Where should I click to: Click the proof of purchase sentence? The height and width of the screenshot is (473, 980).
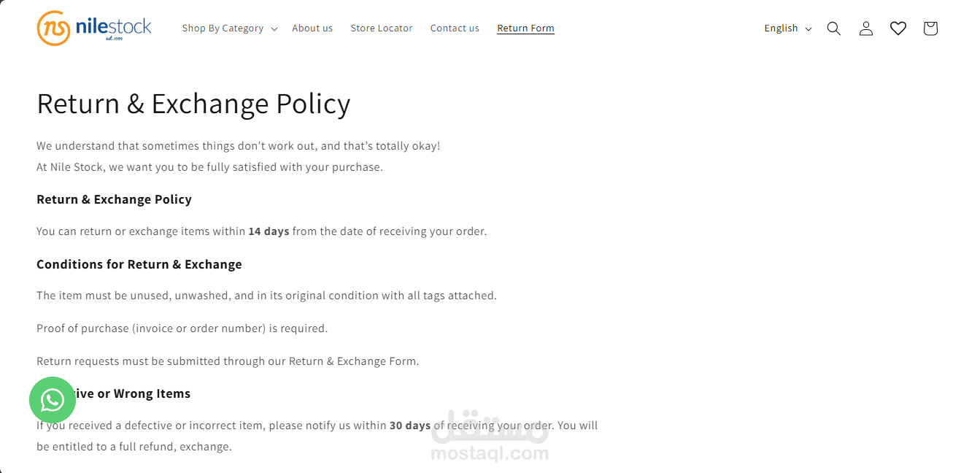[x=182, y=328]
